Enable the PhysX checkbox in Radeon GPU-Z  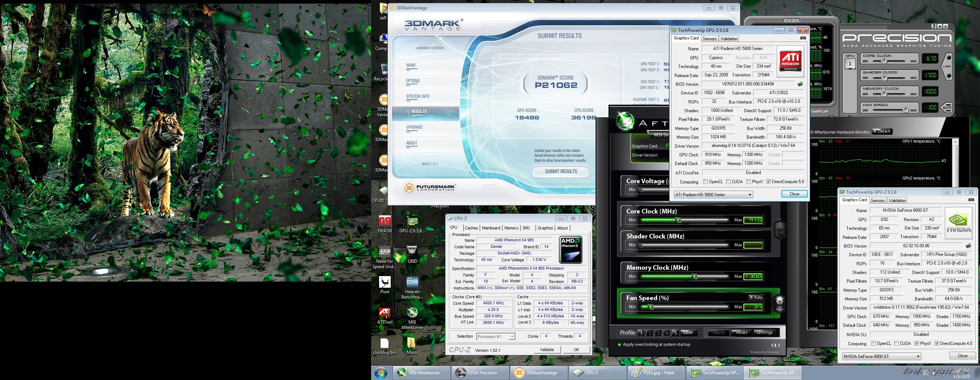tap(749, 182)
